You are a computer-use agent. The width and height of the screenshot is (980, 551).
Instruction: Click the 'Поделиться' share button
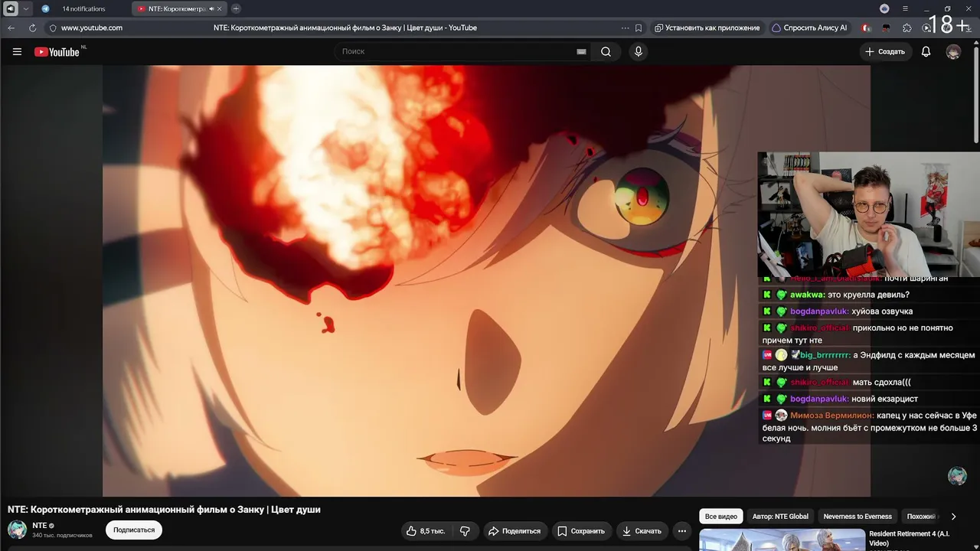[514, 531]
